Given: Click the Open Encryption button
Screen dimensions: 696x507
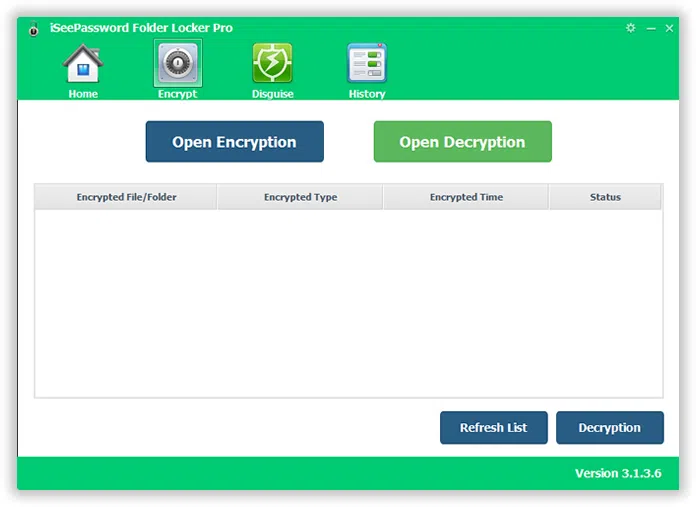Looking at the screenshot, I should pos(234,142).
